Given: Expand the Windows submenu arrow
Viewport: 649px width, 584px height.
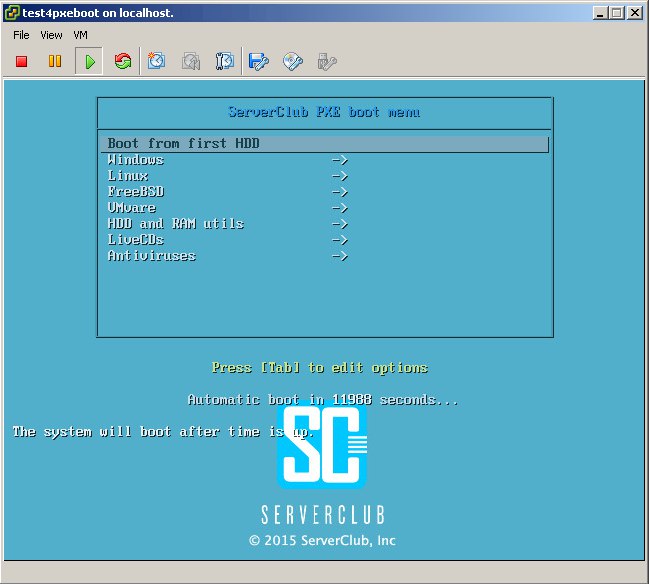Looking at the screenshot, I should 340,160.
